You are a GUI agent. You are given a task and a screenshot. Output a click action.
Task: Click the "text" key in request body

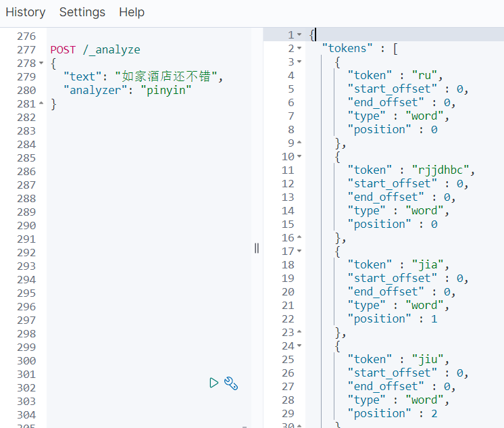(x=82, y=76)
